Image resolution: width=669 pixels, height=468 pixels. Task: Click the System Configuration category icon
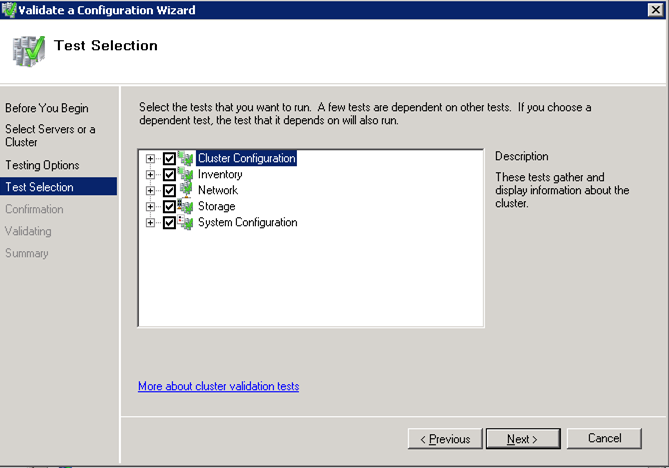click(186, 222)
